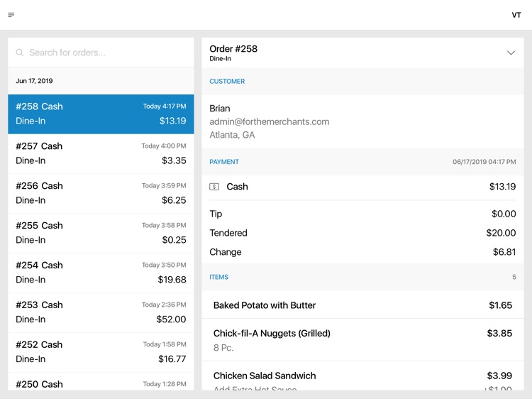This screenshot has width=532, height=399.
Task: Open order #253 Cash
Action: click(101, 312)
